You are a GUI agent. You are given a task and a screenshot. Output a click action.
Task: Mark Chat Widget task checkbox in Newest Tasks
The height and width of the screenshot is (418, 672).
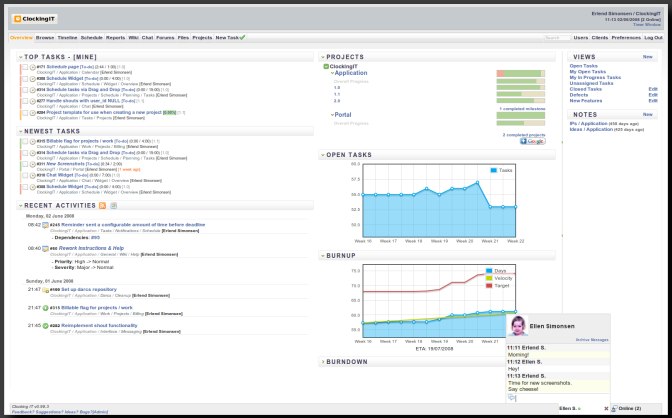[x=25, y=175]
